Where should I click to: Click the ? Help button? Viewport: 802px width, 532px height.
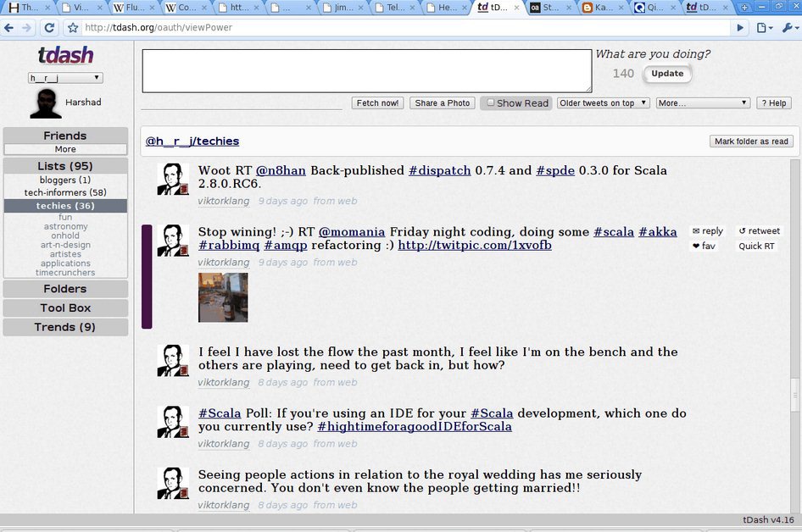774,103
